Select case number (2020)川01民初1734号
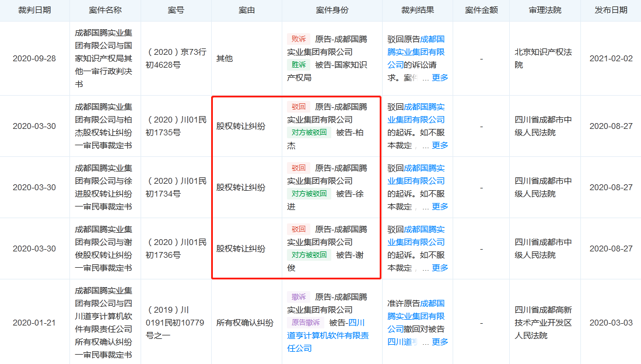The height and width of the screenshot is (364, 641). click(176, 187)
